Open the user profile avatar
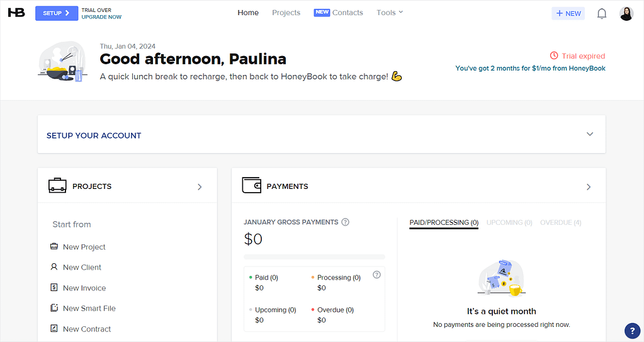Viewport: 644px width, 342px height. point(626,14)
